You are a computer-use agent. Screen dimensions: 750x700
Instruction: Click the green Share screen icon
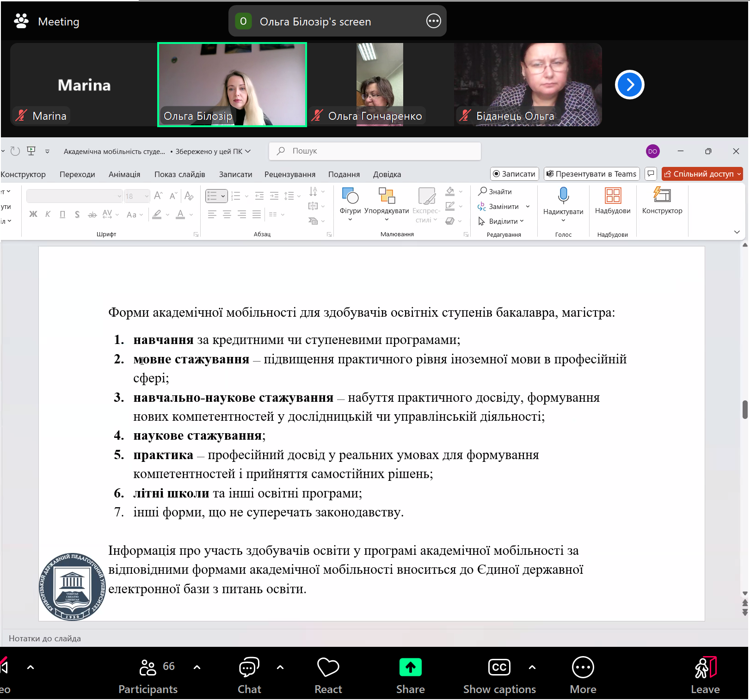410,668
